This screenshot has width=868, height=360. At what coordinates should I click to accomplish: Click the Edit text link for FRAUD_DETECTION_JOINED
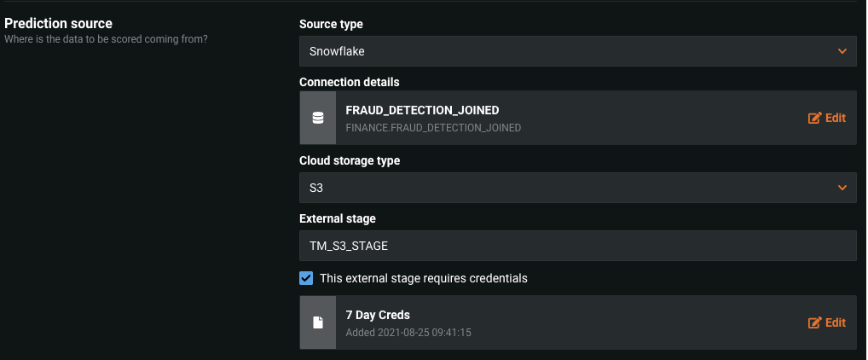836,119
